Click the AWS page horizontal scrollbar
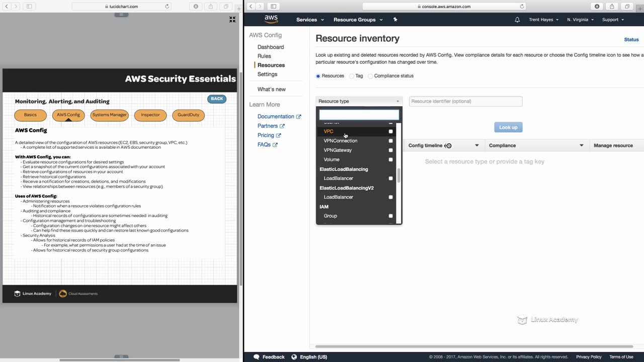644x362 pixels. click(474, 346)
